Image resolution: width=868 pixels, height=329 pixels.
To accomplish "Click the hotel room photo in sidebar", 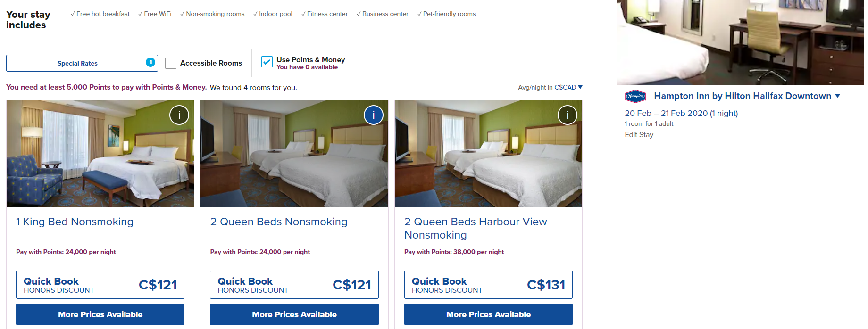I will [x=740, y=42].
